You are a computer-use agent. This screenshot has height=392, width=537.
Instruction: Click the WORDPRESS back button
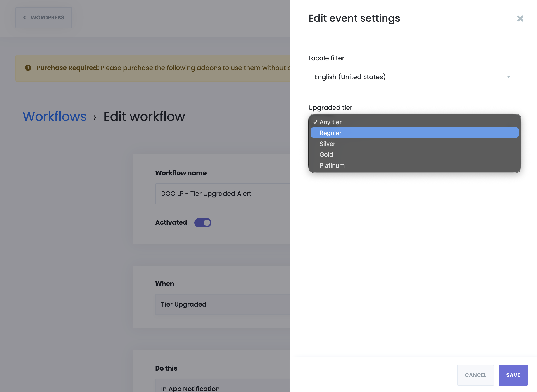[x=44, y=18]
